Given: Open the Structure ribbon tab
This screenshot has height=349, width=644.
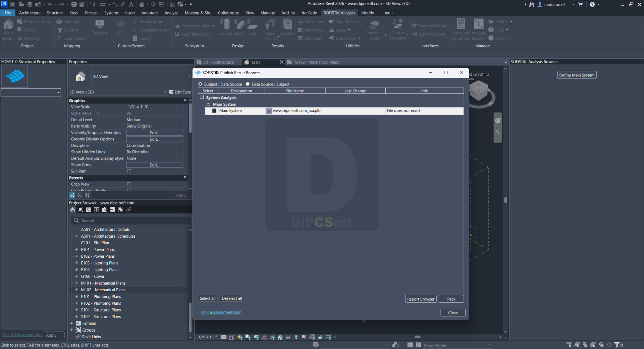Looking at the screenshot, I should pos(55,13).
